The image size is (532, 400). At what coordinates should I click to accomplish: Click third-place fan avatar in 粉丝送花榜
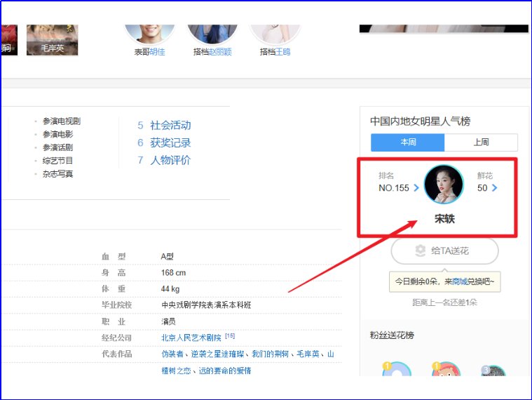(x=493, y=370)
